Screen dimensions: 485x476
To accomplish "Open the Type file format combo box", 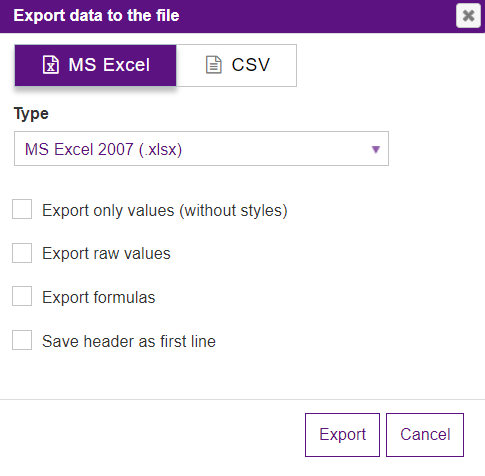I will tap(201, 149).
